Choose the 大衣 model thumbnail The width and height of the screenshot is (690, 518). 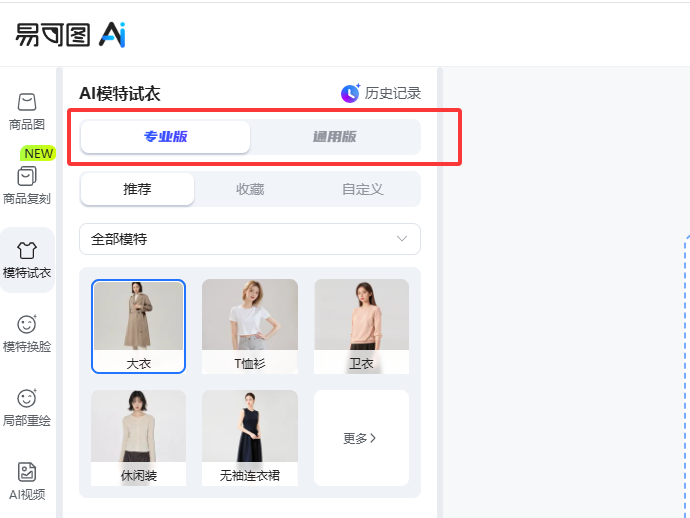tap(138, 327)
